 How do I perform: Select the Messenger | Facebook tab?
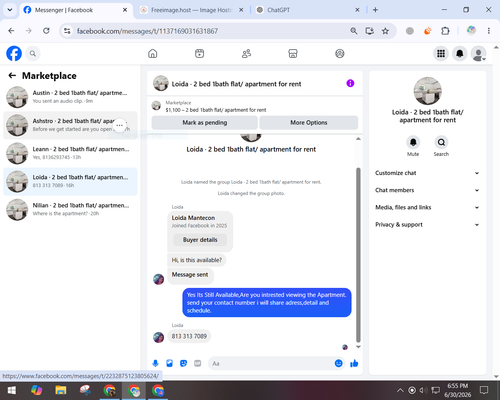coord(76,10)
